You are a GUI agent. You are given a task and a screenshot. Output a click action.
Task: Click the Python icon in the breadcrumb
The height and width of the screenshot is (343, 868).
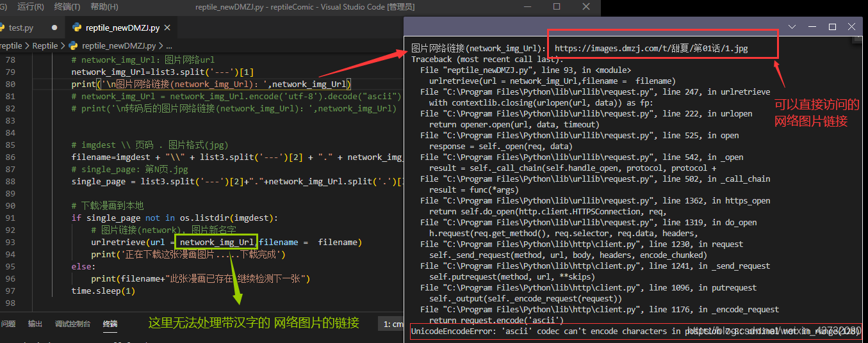[x=73, y=46]
